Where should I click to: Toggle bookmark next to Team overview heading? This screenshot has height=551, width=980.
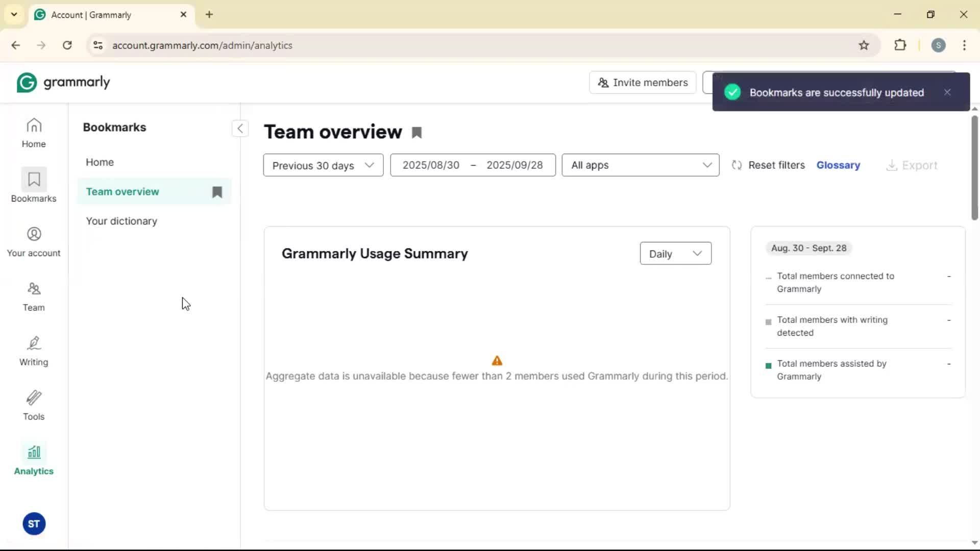click(416, 133)
